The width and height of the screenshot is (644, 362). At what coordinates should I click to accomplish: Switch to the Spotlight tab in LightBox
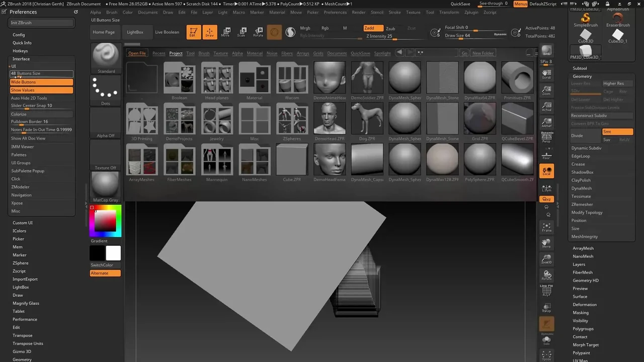pos(382,53)
